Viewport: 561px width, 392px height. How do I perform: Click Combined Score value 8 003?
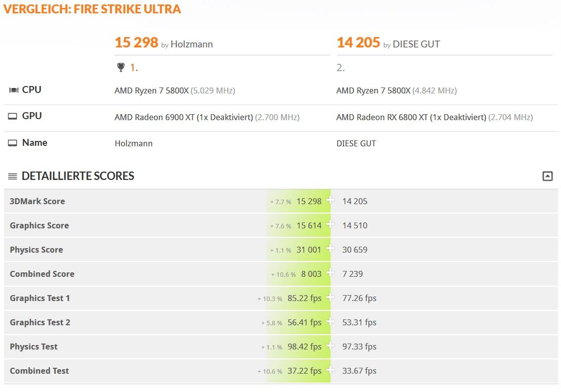[x=311, y=274]
